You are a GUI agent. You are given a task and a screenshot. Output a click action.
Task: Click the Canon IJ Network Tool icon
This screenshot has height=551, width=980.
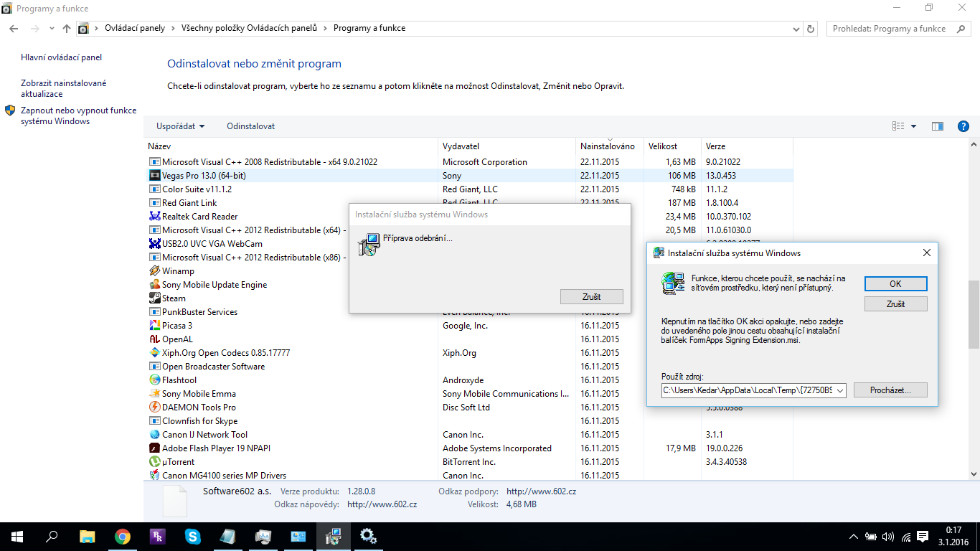point(154,435)
